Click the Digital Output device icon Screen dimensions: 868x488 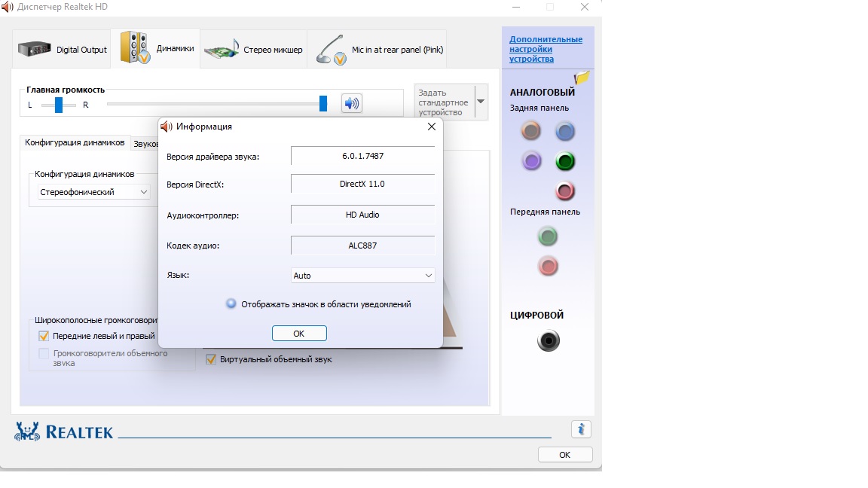click(35, 49)
